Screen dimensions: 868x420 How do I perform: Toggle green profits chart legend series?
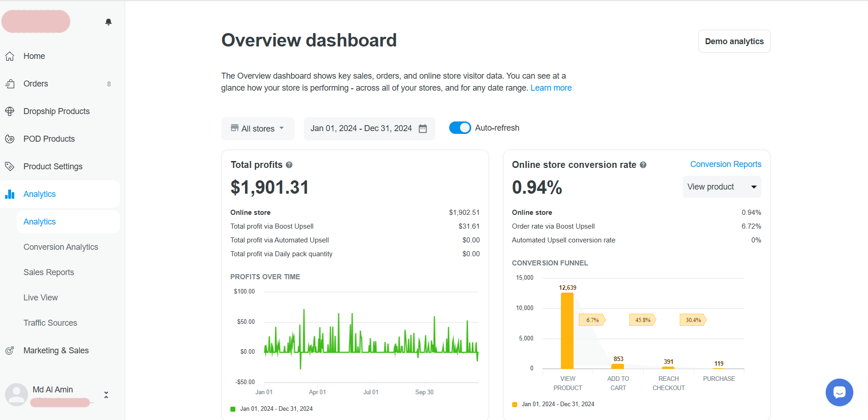233,409
